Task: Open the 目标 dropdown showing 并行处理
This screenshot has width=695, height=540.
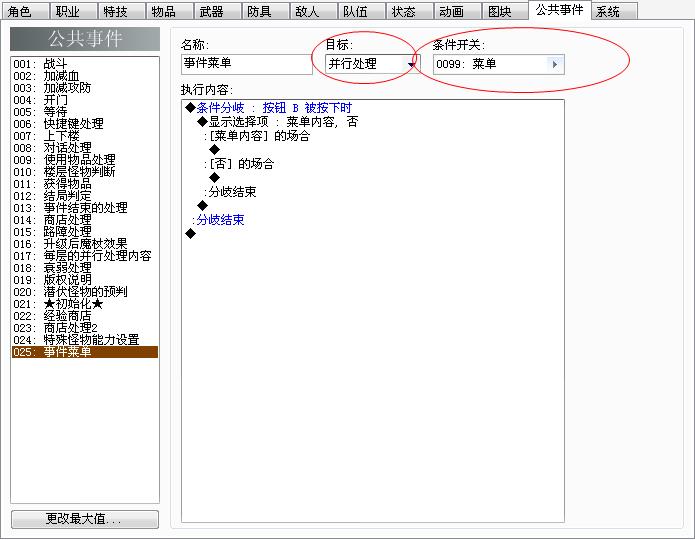Action: click(x=372, y=64)
